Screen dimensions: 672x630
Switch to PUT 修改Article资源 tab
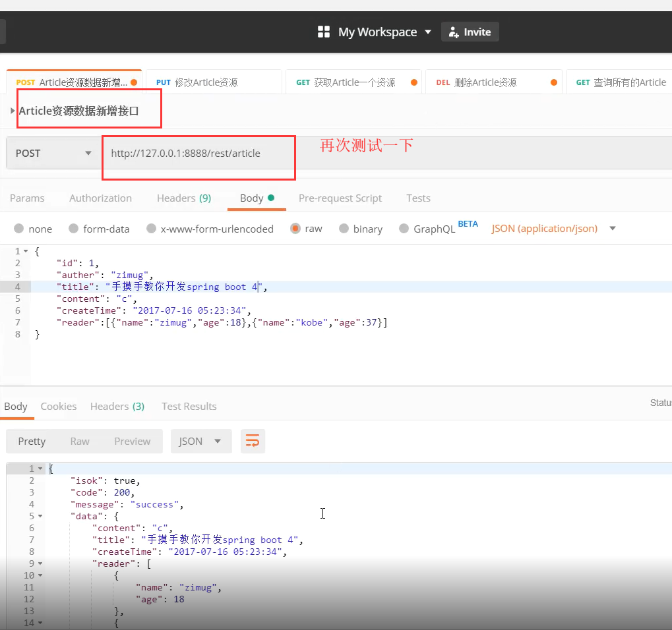[x=214, y=82]
